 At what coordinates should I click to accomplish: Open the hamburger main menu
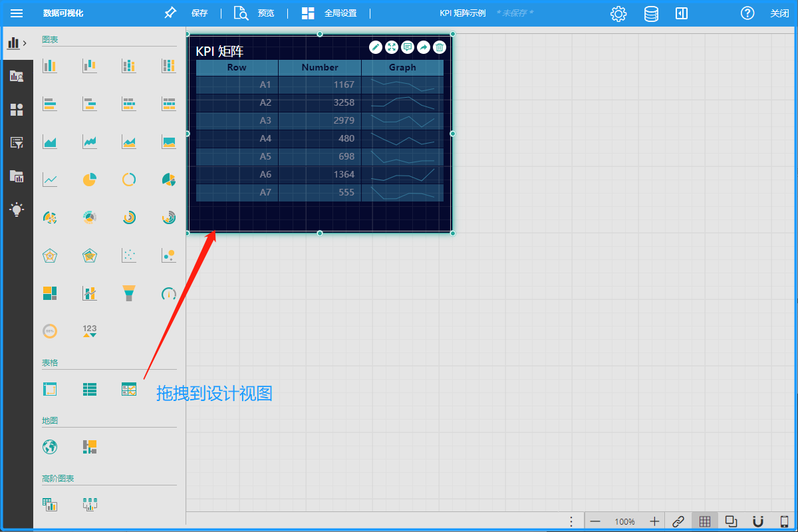17,13
